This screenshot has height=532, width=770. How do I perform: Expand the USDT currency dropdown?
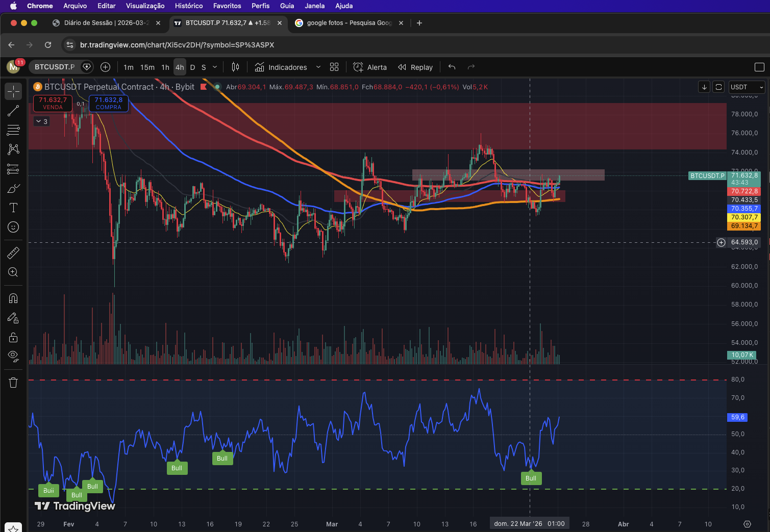point(747,87)
